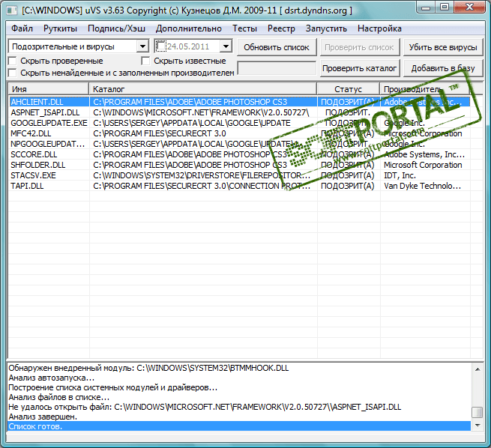Click the log line Список готов.
The height and width of the screenshot is (448, 491).
(239, 426)
